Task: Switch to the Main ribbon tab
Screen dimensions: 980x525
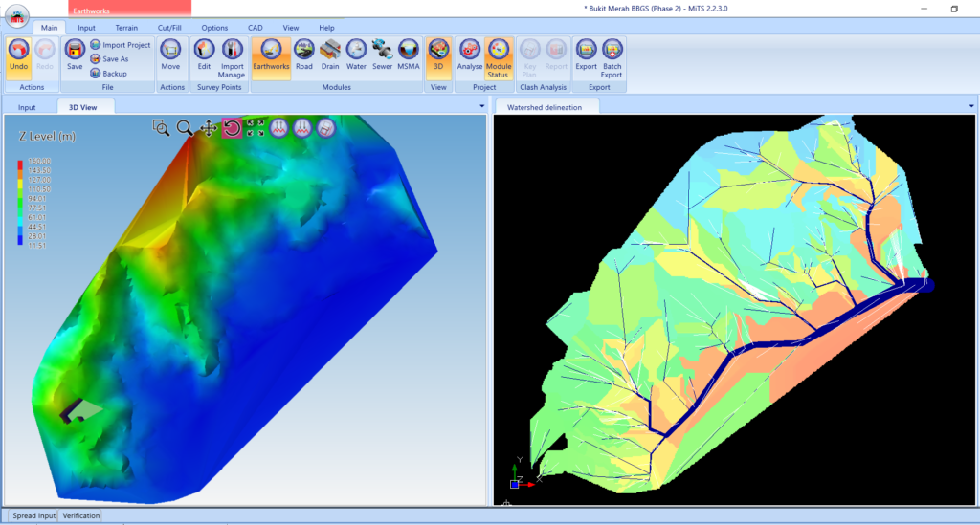Action: 49,28
